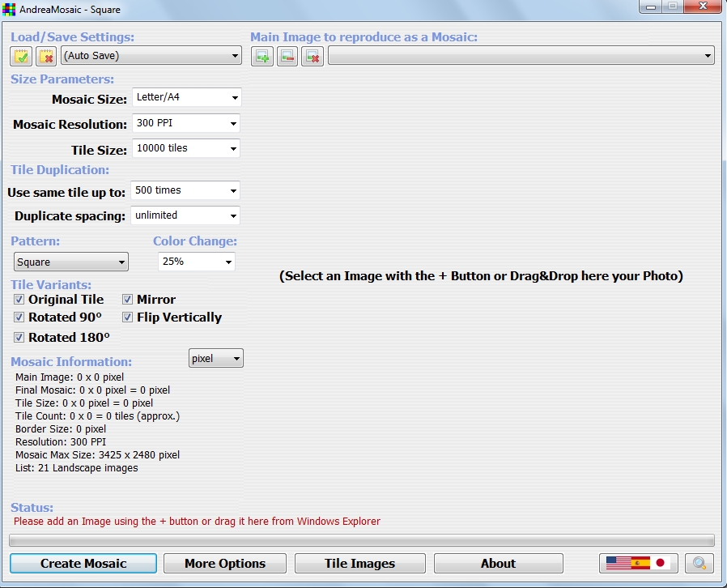Click the Create Mosaic button
The height and width of the screenshot is (588, 727).
[83, 563]
